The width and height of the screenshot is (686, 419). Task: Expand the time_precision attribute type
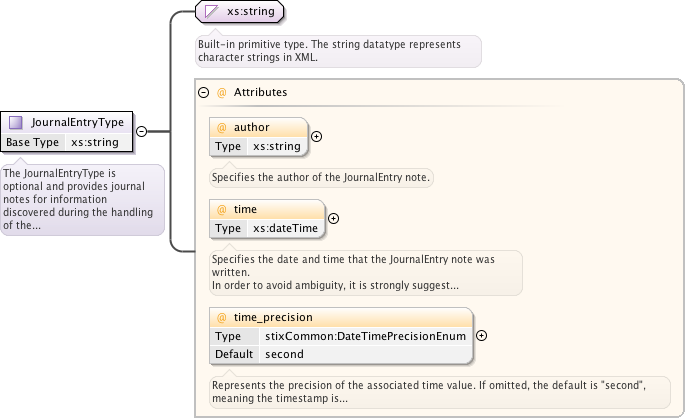(x=481, y=336)
